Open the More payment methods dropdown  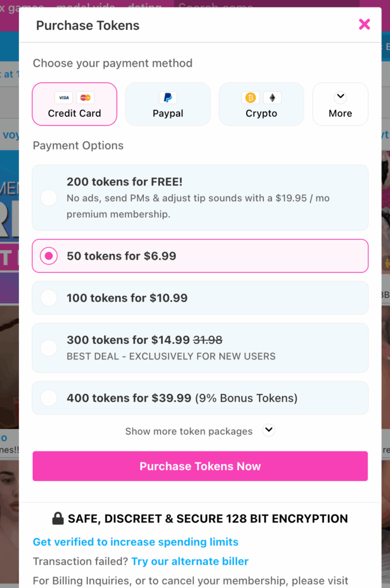click(340, 104)
